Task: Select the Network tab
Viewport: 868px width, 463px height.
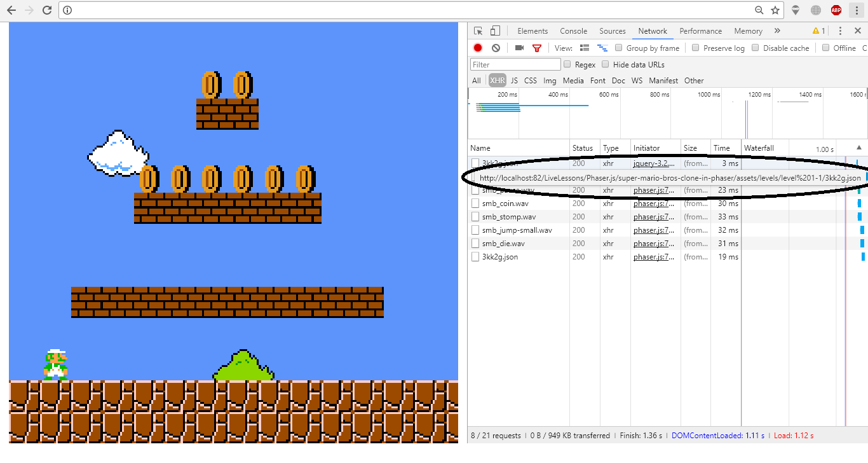Action: (653, 31)
